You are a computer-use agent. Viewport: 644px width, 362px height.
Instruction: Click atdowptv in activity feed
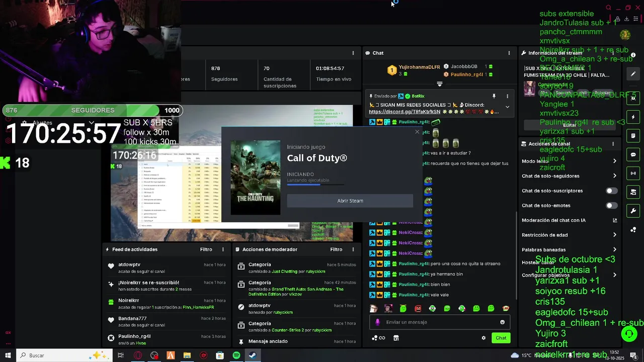pos(129,264)
